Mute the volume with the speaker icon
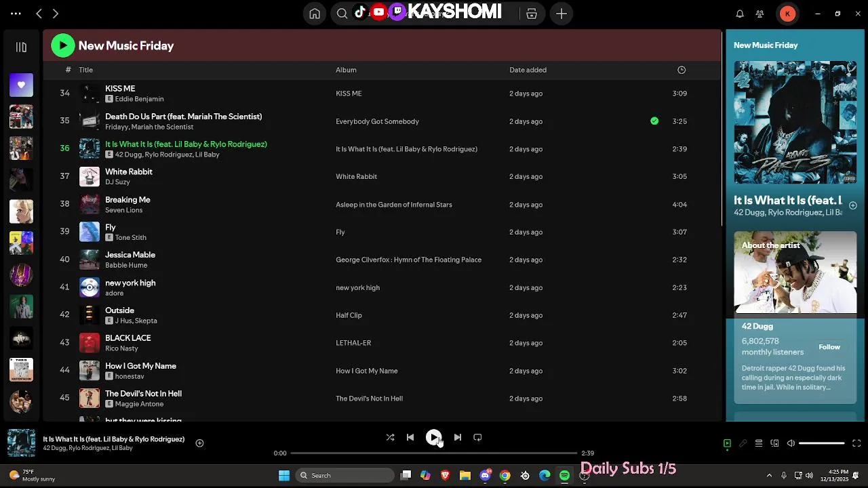Image resolution: width=868 pixels, height=488 pixels. coord(791,443)
